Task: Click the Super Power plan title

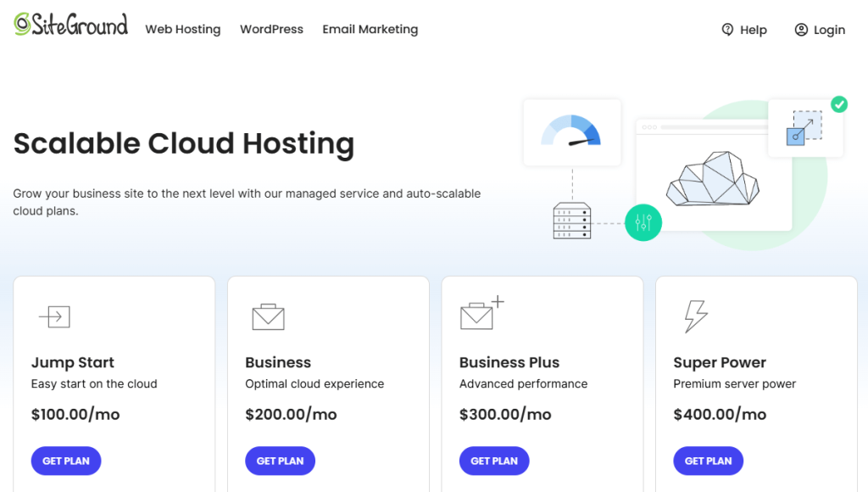Action: [720, 362]
